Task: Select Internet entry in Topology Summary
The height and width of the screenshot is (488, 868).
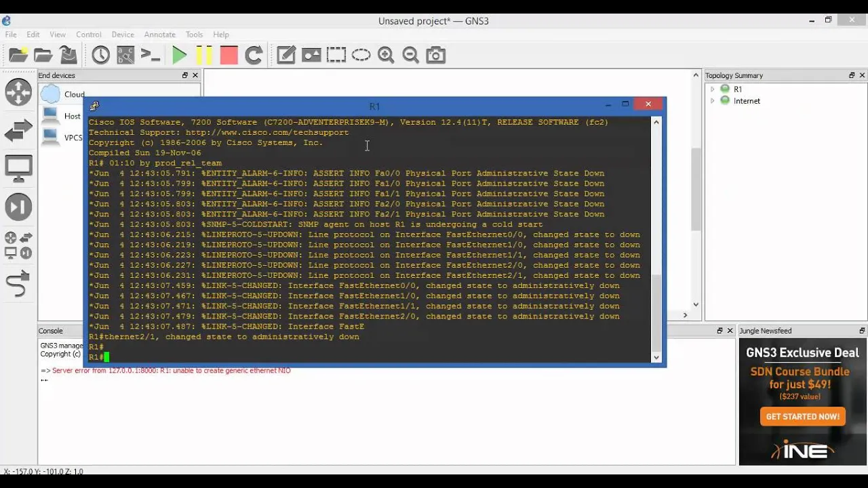Action: [747, 101]
